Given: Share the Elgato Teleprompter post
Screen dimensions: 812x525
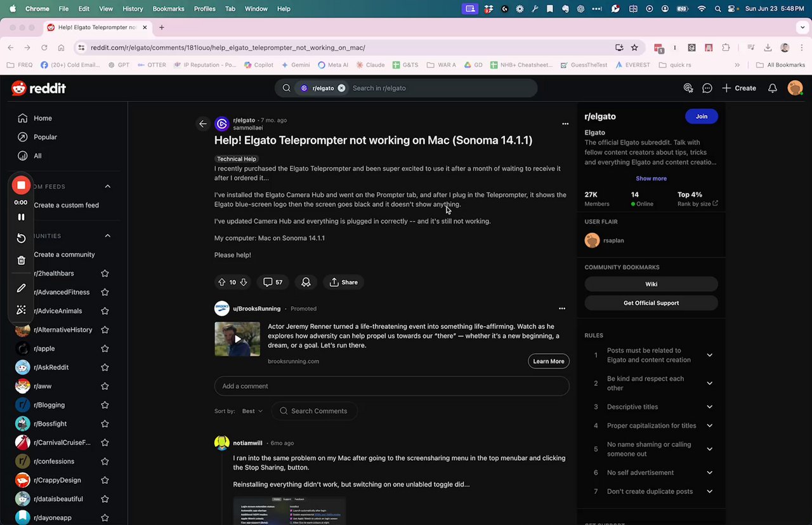Looking at the screenshot, I should coord(343,282).
